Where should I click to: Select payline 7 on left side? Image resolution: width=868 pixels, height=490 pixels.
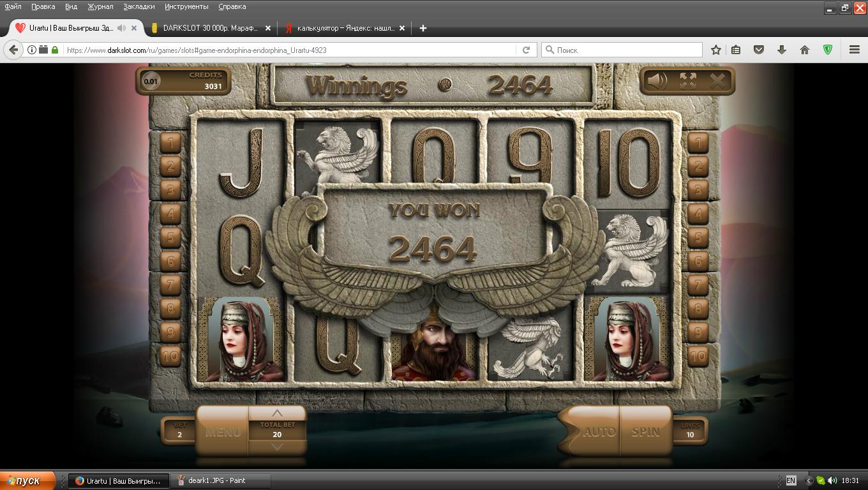[170, 285]
